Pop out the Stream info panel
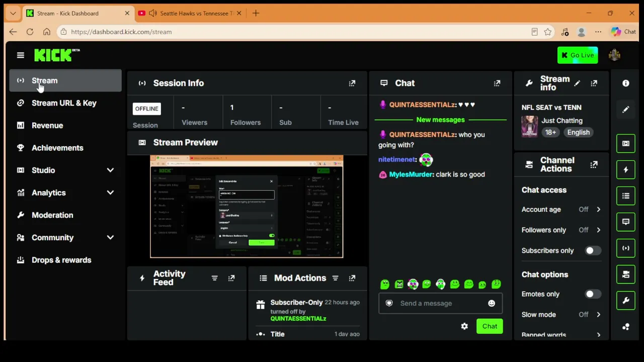The image size is (644, 362). (594, 83)
